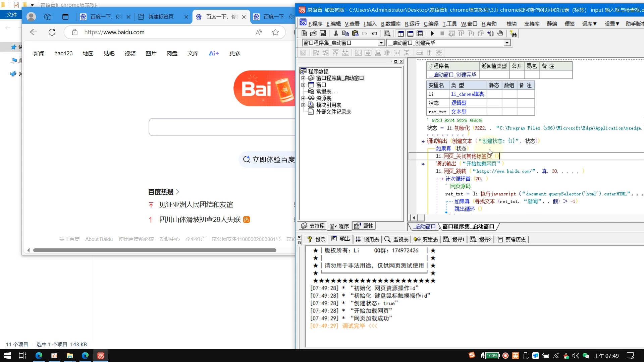
Task: Open the 设置 dropdown menu
Action: coord(612,24)
